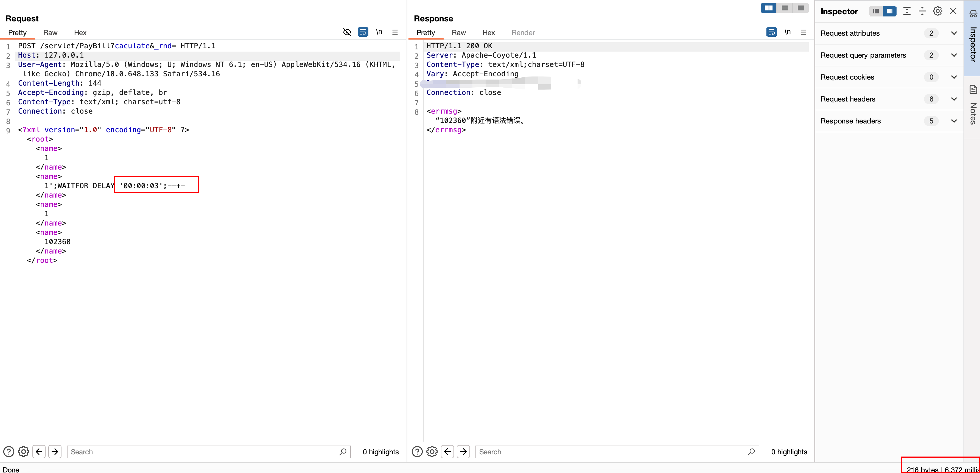Viewport: 980px width, 473px height.
Task: Click Content-Length: 144 header line
Action: click(x=60, y=83)
